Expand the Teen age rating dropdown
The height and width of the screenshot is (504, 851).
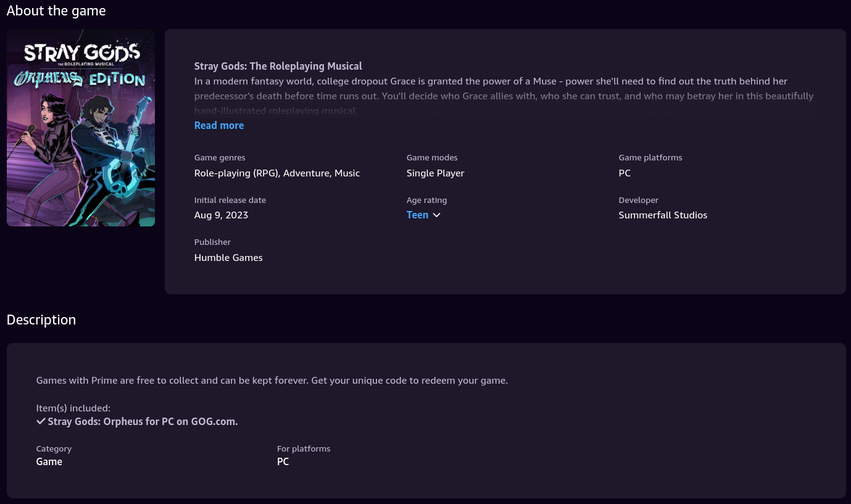423,215
